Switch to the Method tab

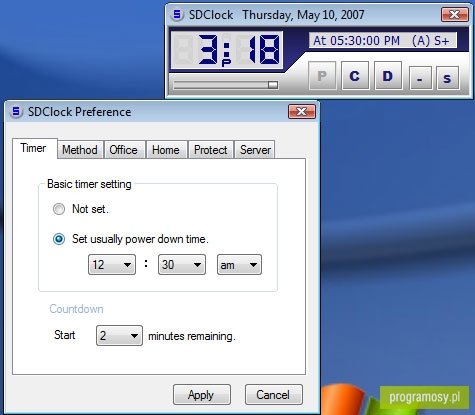[x=80, y=150]
